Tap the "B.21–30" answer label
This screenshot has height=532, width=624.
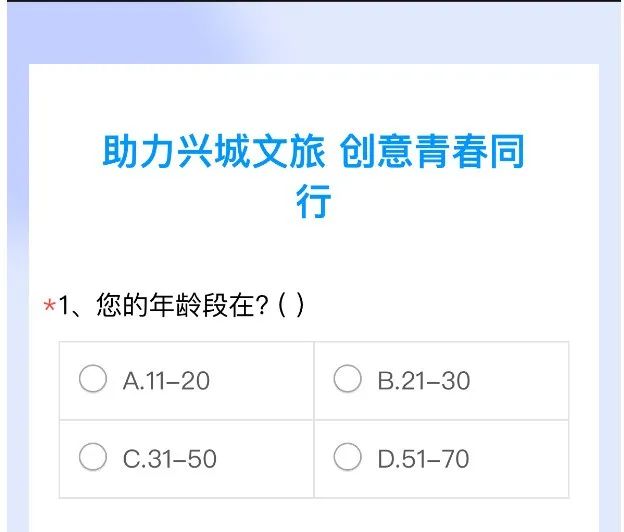point(423,381)
